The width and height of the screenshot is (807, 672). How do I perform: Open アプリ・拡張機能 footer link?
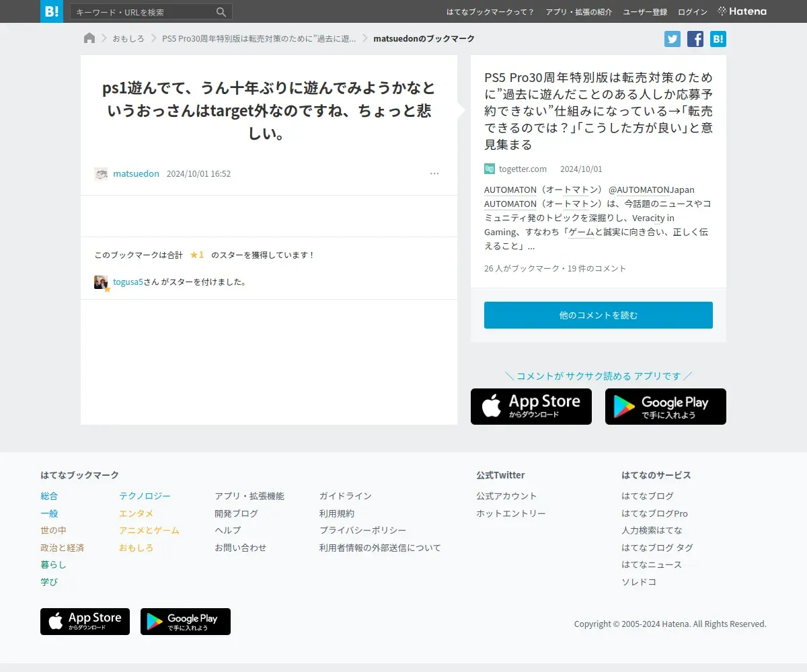(x=249, y=497)
